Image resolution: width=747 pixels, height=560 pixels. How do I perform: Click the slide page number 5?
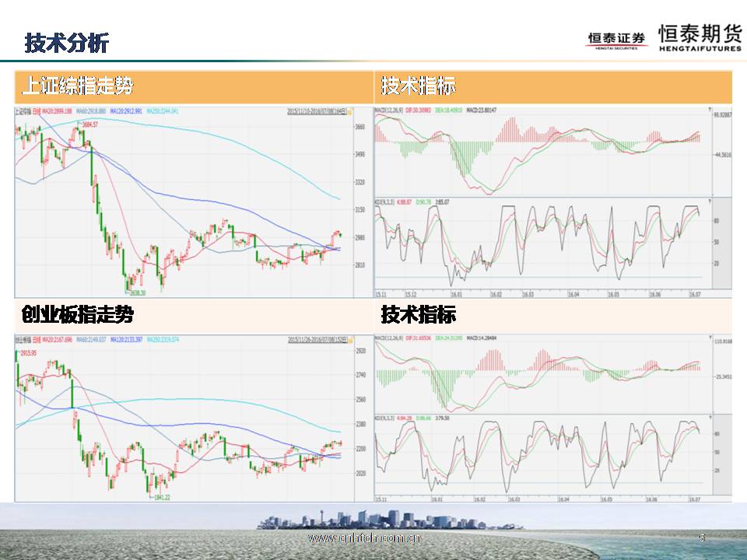tap(702, 537)
